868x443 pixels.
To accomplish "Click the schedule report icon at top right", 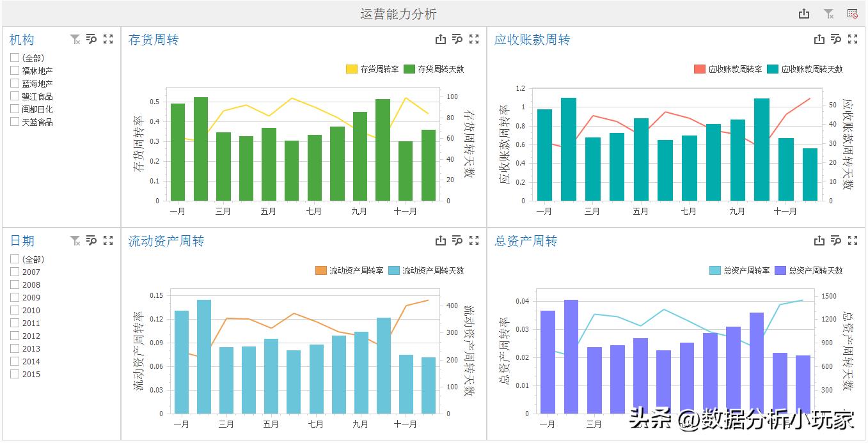I will 852,13.
